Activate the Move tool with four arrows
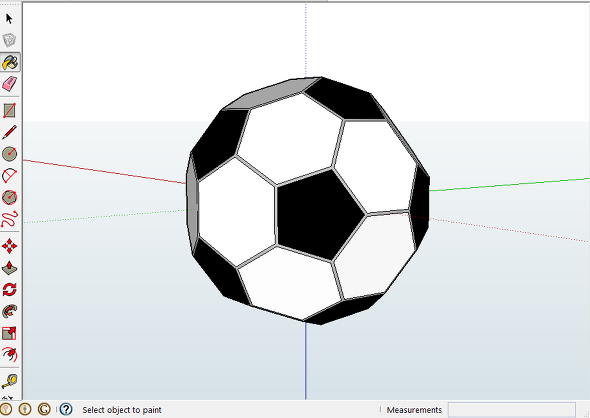Screen dimensions: 590x418 [x=9, y=246]
